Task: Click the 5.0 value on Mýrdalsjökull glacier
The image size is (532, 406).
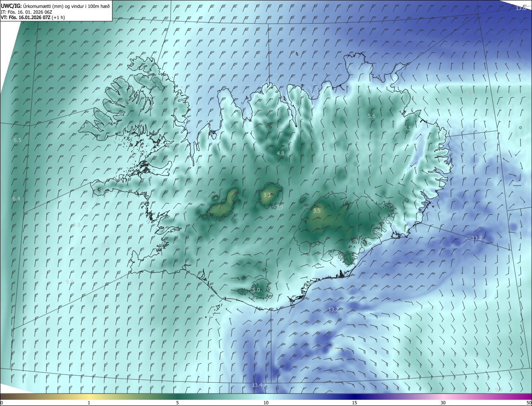Action: [x=256, y=290]
